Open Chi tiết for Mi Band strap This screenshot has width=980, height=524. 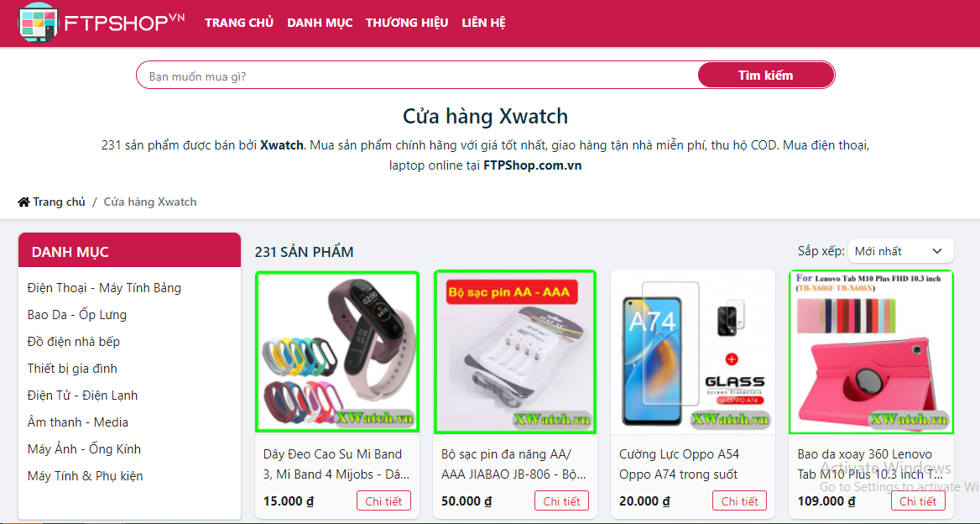point(383,500)
